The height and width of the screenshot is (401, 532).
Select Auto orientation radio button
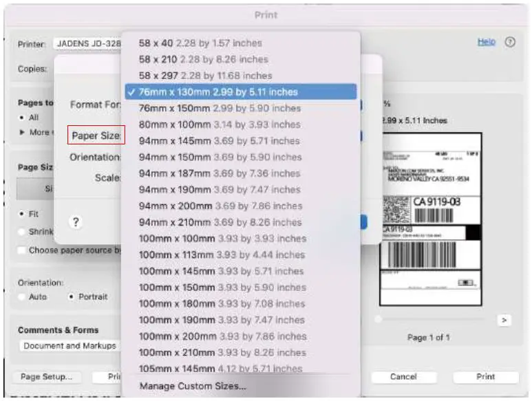pos(22,297)
